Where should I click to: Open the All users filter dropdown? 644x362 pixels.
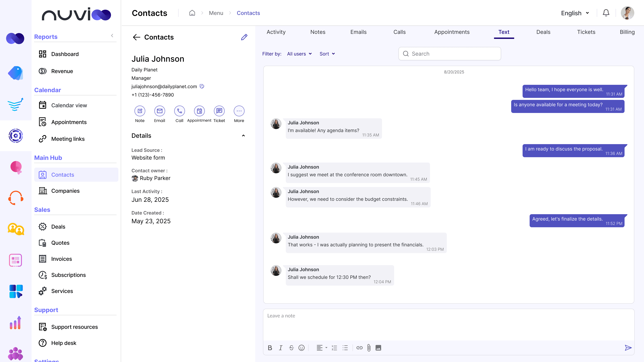tap(299, 54)
